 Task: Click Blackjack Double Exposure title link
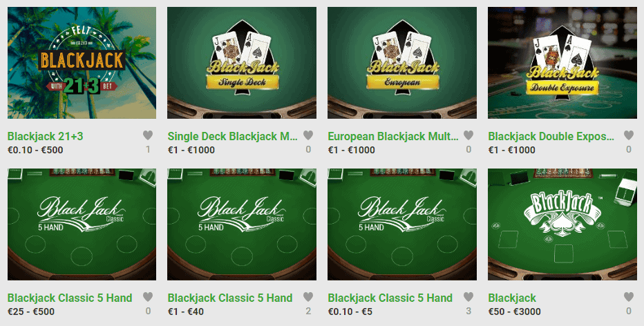pyautogui.click(x=551, y=136)
